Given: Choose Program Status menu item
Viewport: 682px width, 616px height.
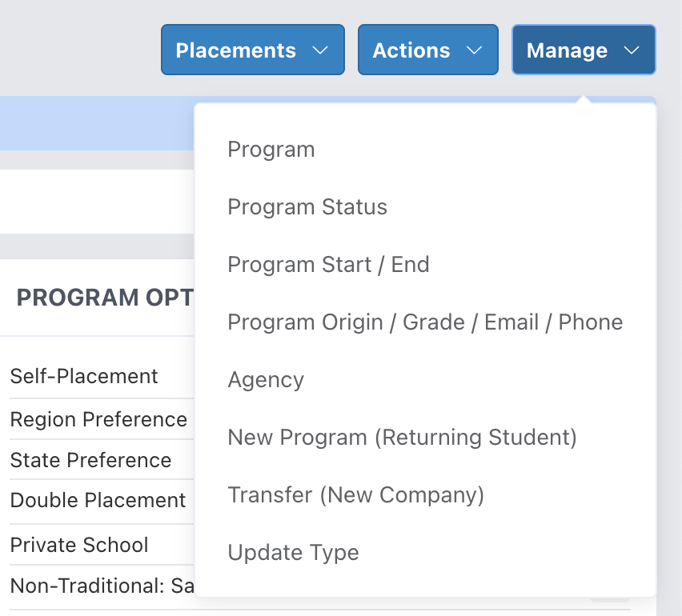Looking at the screenshot, I should [x=307, y=207].
